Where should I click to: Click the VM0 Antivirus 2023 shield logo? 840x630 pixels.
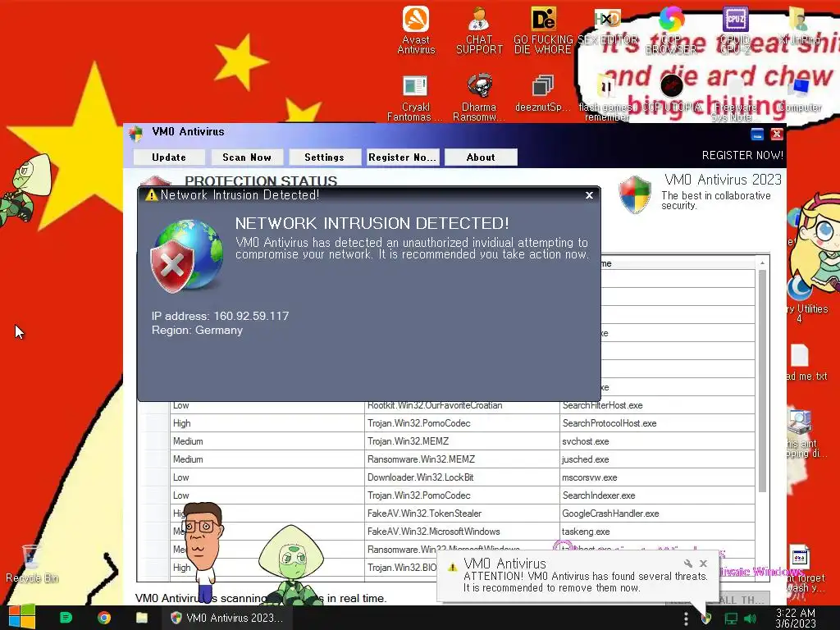[x=635, y=194]
